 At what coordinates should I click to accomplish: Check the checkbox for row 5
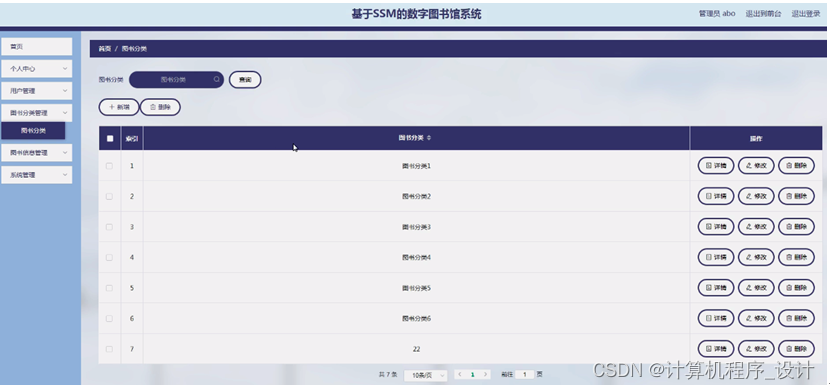click(109, 288)
